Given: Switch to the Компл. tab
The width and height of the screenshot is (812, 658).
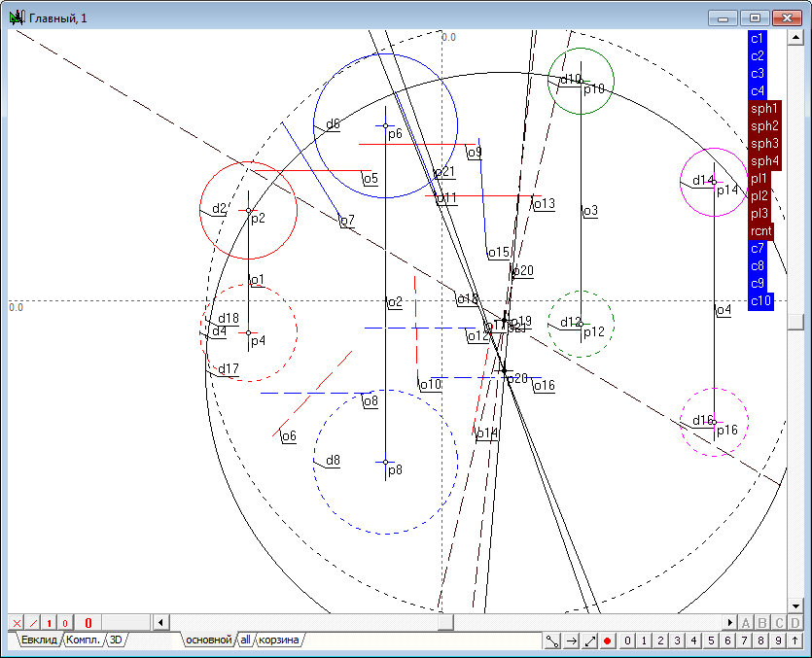Looking at the screenshot, I should 83,640.
